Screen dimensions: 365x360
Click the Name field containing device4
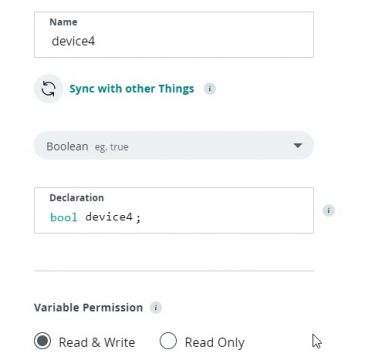point(174,35)
